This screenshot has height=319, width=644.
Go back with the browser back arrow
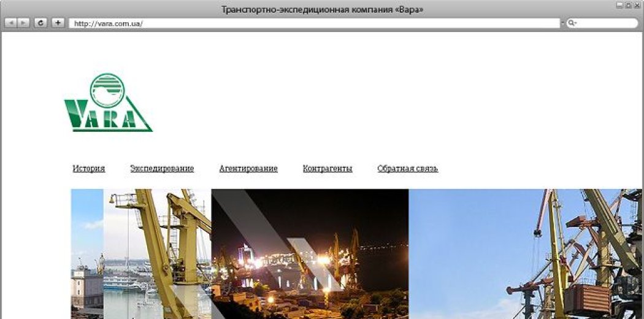pos(10,23)
